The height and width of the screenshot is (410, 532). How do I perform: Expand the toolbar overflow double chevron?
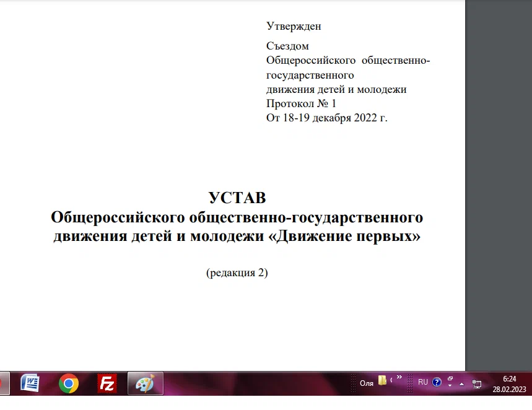(x=399, y=377)
